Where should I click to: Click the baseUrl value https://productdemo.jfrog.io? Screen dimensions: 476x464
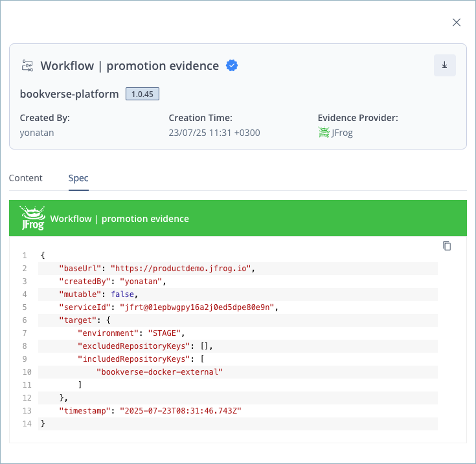coord(181,269)
